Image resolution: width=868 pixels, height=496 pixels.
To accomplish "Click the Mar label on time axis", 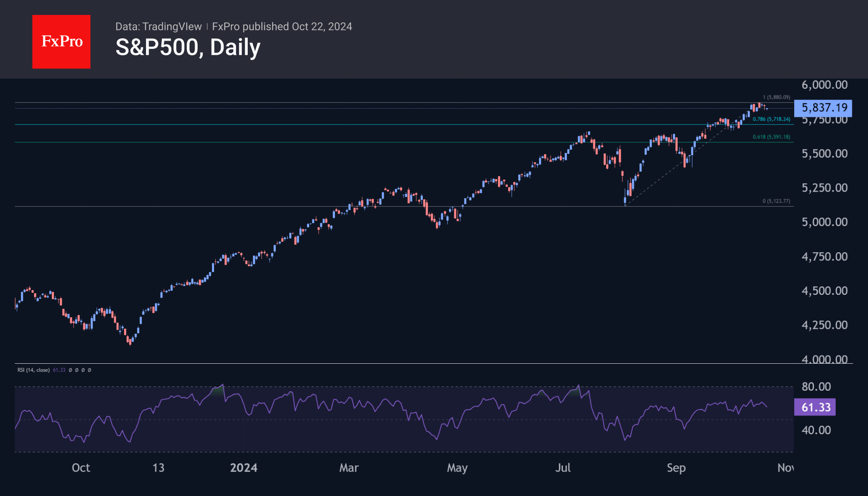I will coord(349,468).
